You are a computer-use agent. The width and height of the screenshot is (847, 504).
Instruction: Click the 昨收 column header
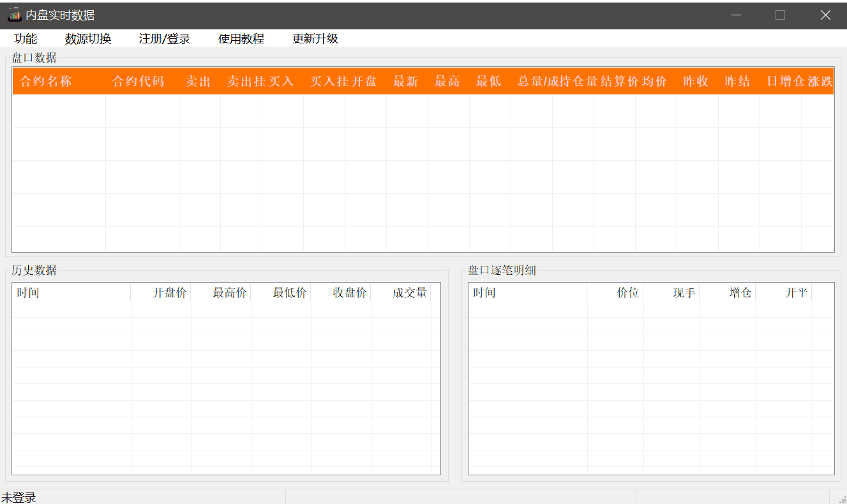point(696,82)
